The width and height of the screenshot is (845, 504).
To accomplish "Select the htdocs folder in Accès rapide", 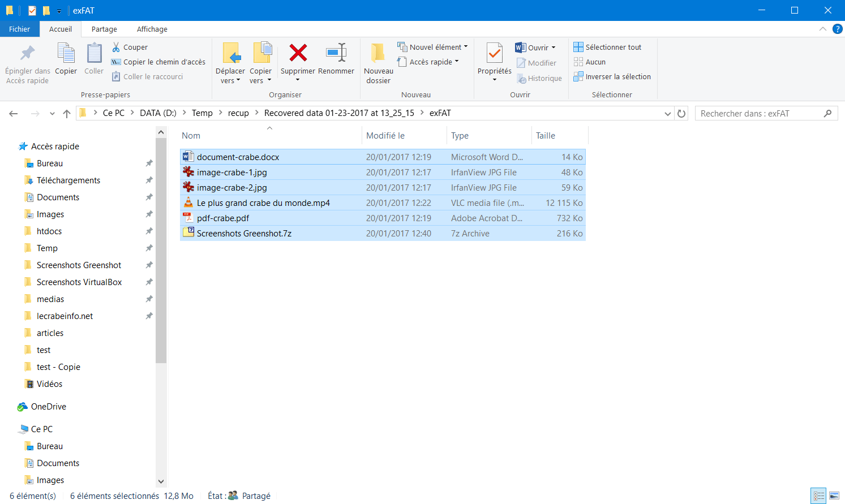I will click(49, 231).
